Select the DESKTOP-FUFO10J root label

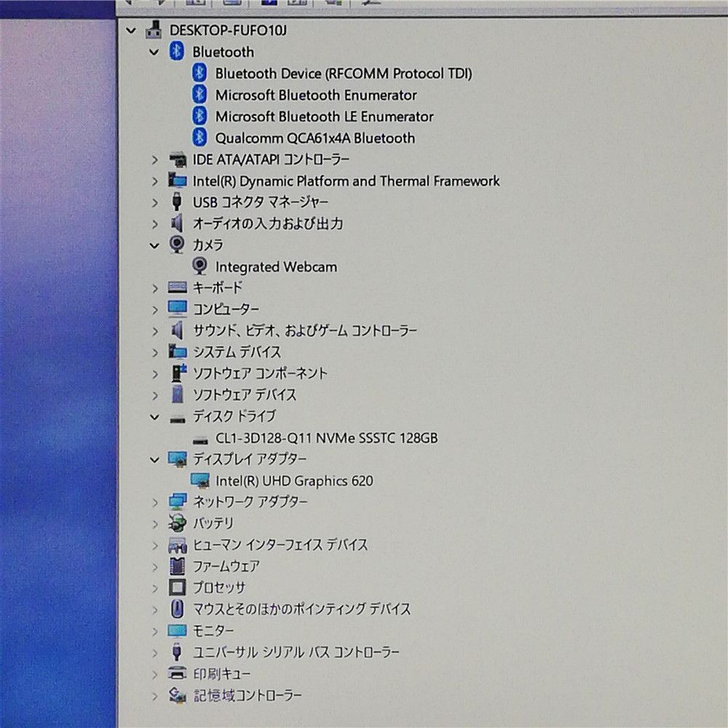point(228,31)
